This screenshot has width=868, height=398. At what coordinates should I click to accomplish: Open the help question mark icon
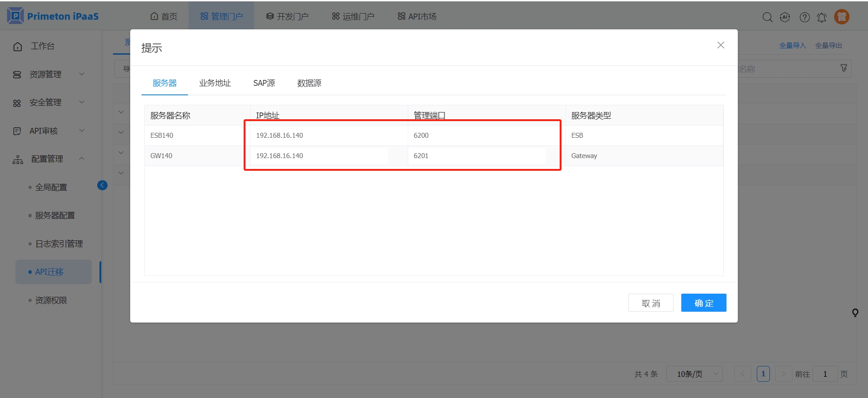click(x=804, y=17)
